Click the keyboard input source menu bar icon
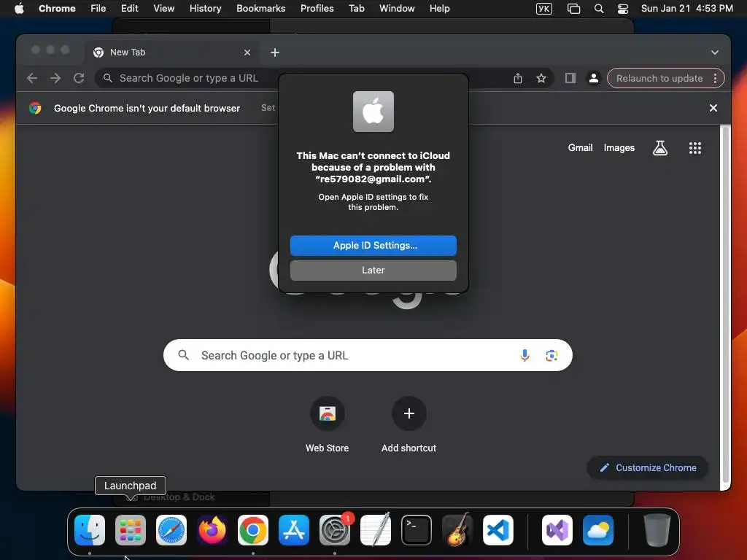The image size is (747, 560). click(544, 9)
